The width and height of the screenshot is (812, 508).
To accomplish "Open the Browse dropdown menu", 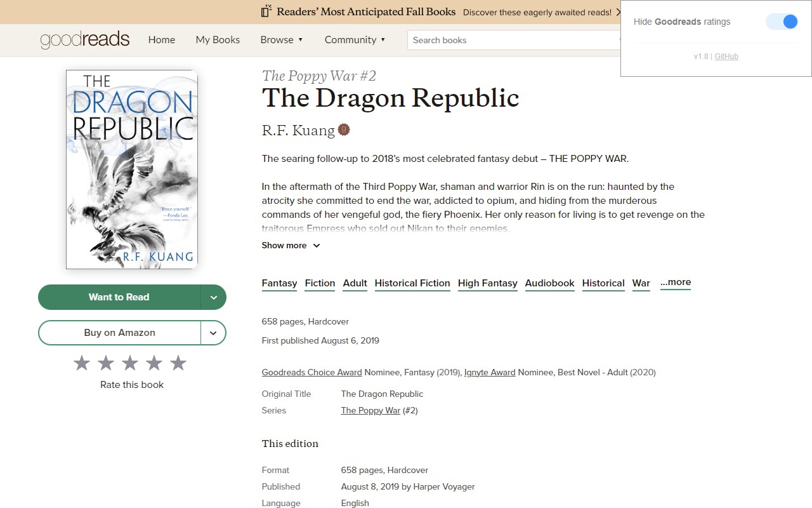I will (282, 39).
